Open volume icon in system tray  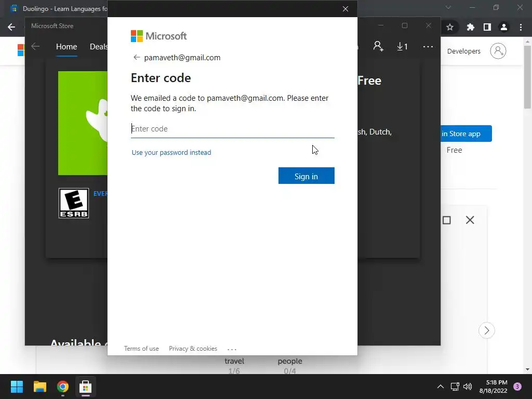coord(468,387)
